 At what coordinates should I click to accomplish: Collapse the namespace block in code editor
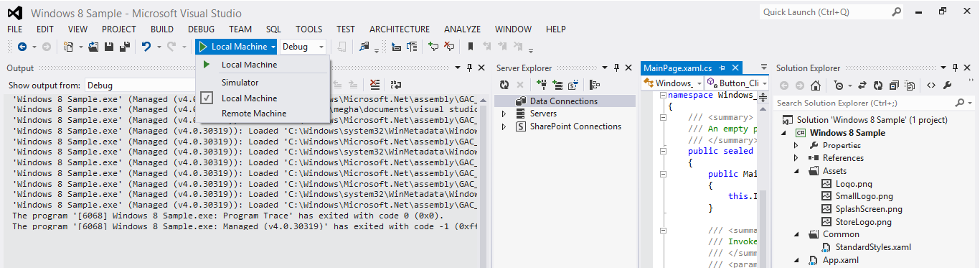pyautogui.click(x=663, y=96)
